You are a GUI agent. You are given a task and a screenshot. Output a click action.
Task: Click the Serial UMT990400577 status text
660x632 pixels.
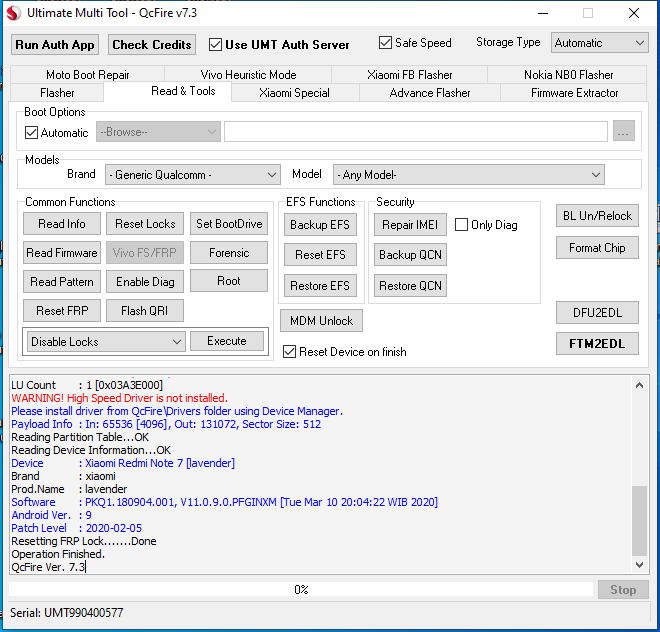[x=67, y=613]
